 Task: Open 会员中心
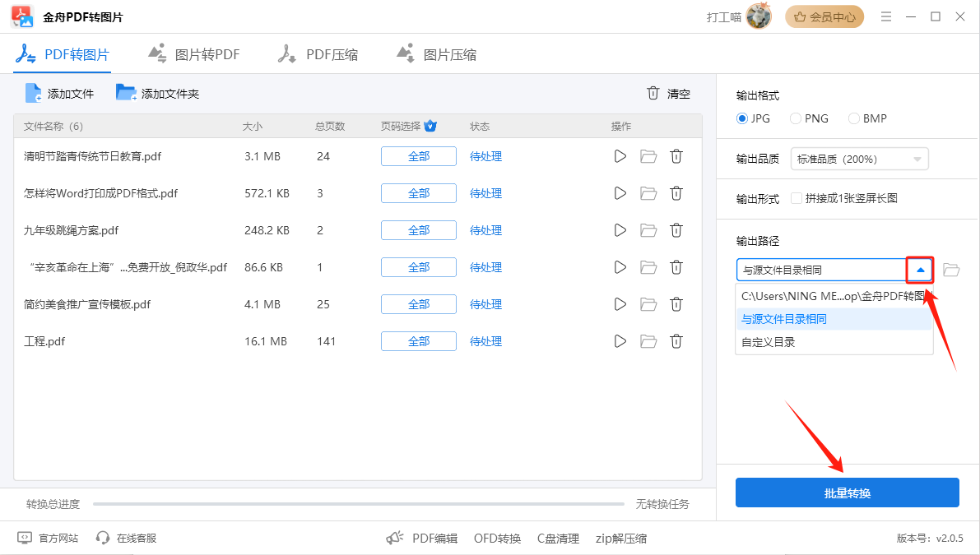(824, 17)
